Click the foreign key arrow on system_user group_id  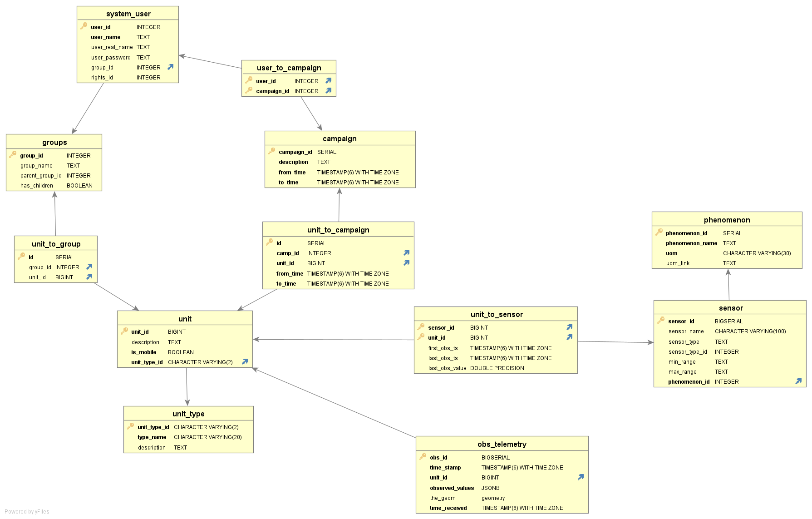(171, 67)
